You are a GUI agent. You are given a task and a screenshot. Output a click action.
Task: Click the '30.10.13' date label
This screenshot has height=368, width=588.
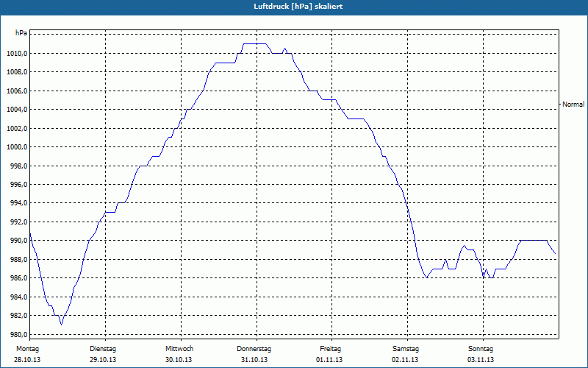(179, 360)
